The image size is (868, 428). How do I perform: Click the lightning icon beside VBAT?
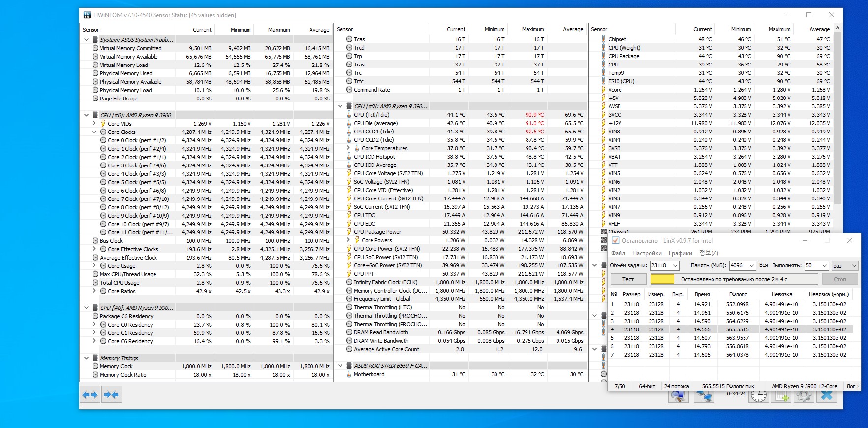tap(603, 157)
